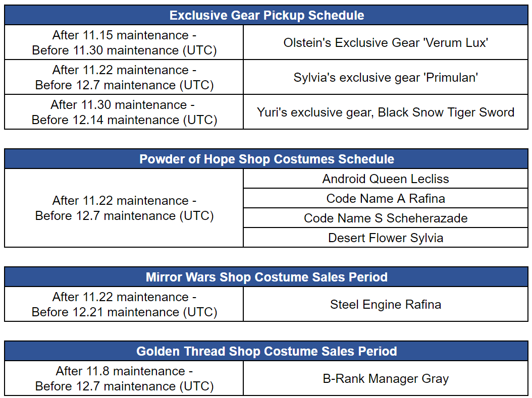
Task: Select the Steel Engine Rafina cell
Action: click(386, 304)
